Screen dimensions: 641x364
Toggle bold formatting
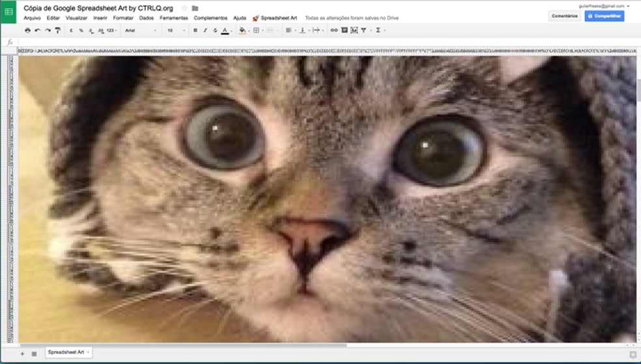[195, 30]
